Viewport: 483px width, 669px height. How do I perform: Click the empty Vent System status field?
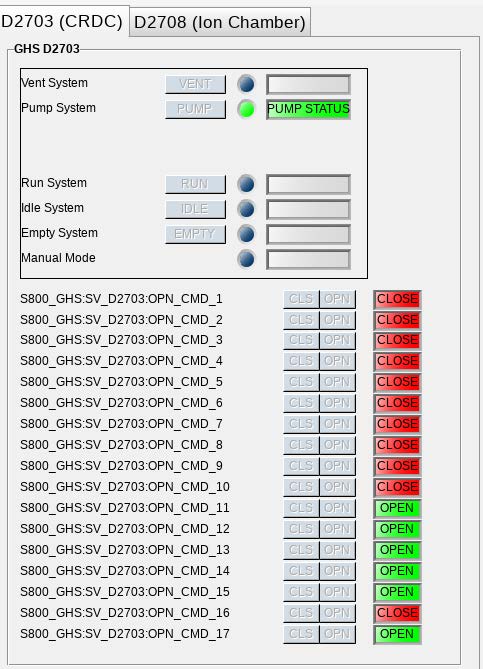308,84
